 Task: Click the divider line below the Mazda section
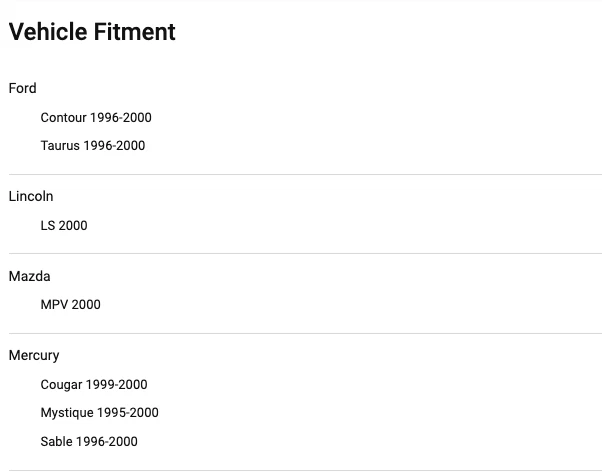pos(304,333)
